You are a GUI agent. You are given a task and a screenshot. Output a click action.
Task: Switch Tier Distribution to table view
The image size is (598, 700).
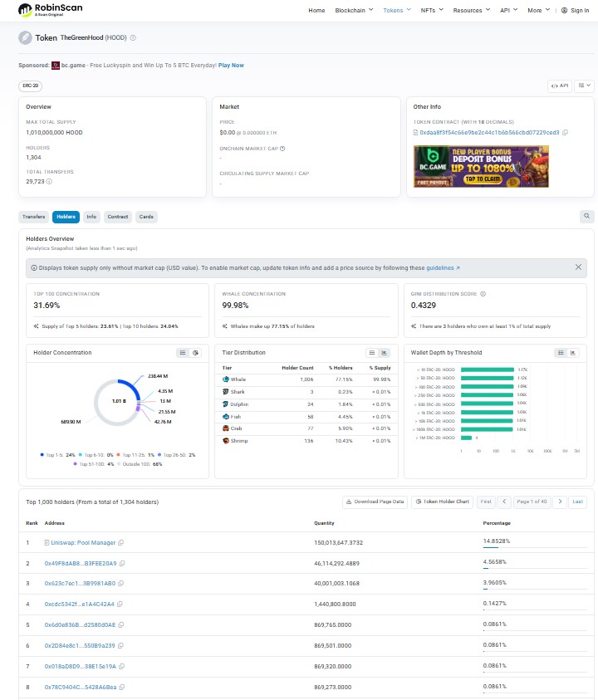click(371, 353)
